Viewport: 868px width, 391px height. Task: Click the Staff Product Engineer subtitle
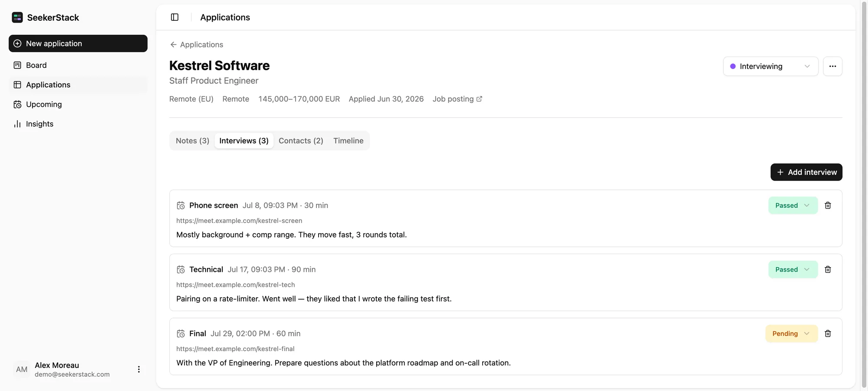click(214, 81)
